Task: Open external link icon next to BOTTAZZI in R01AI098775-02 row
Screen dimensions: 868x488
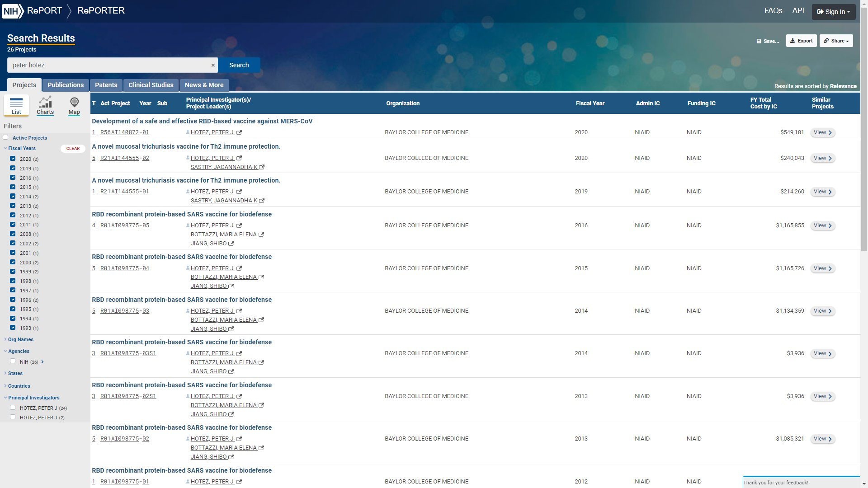Action: pos(261,448)
